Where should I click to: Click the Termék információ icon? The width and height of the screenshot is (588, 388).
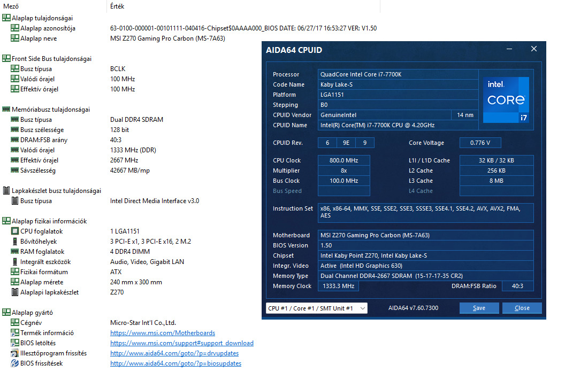14,332
